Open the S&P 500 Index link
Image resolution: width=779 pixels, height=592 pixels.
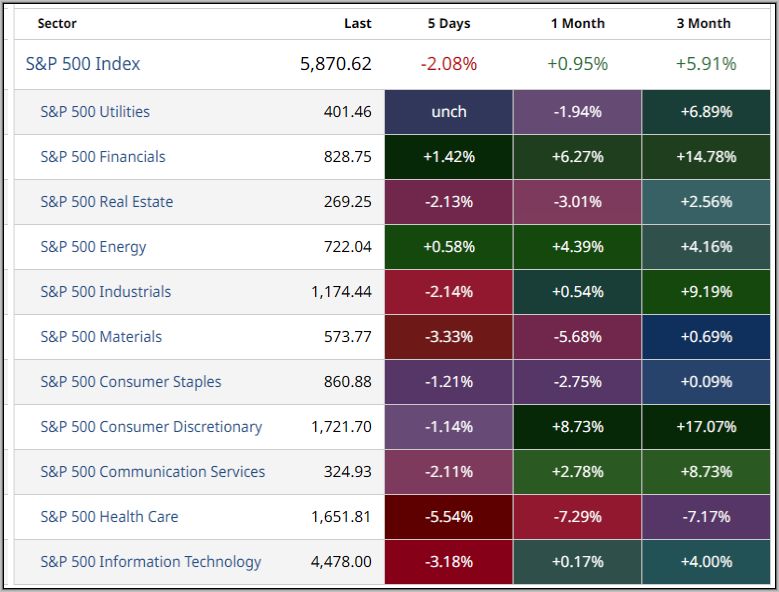(83, 64)
